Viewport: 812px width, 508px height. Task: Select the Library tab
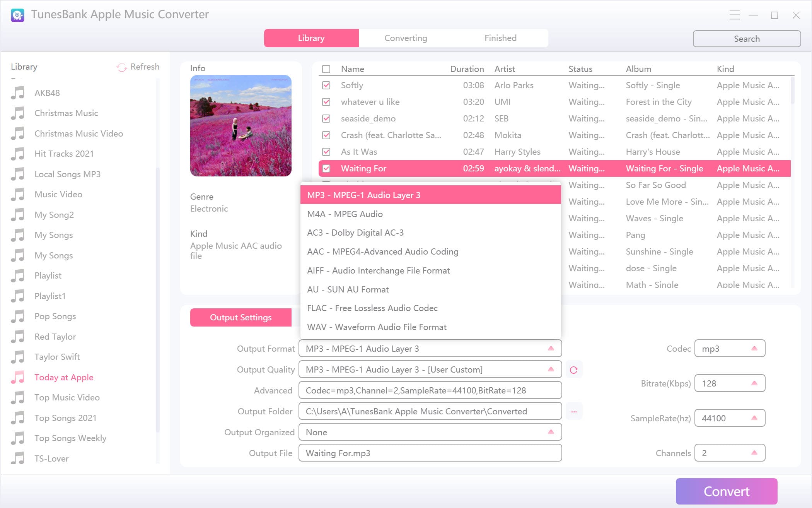311,38
